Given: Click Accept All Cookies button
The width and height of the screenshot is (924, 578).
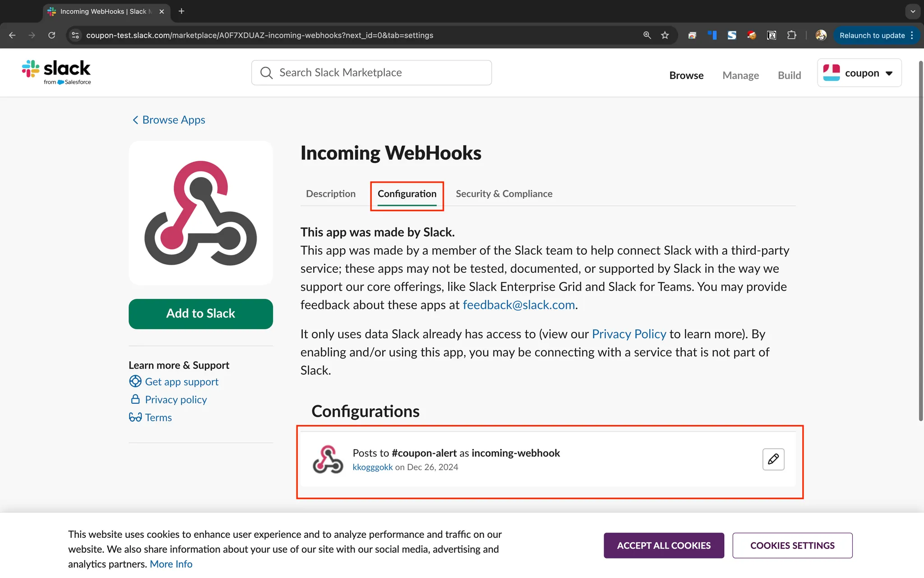Looking at the screenshot, I should [x=664, y=545].
